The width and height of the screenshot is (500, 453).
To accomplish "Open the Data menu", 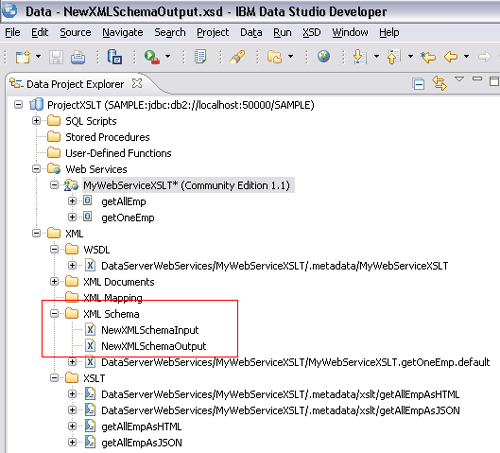I will click(251, 32).
